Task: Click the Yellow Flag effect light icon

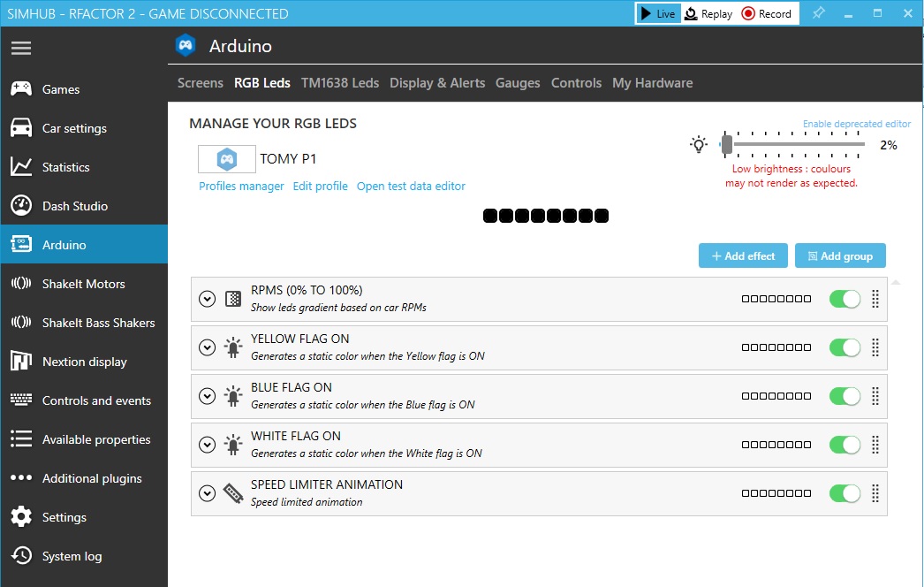Action: (x=233, y=347)
